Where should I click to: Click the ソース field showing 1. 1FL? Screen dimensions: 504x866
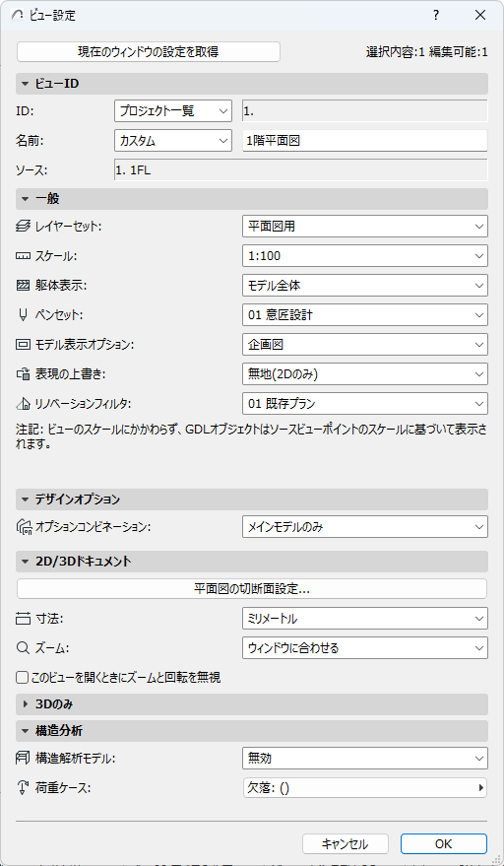tap(300, 170)
